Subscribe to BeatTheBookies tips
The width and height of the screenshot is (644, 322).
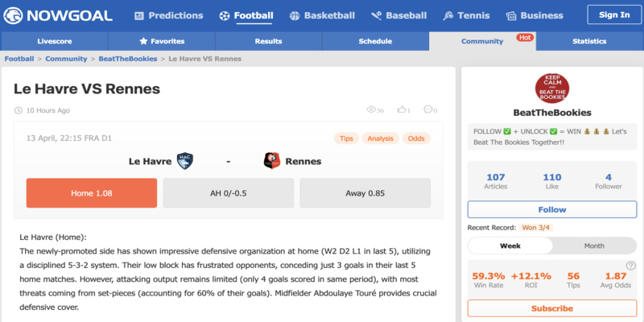[x=552, y=308]
